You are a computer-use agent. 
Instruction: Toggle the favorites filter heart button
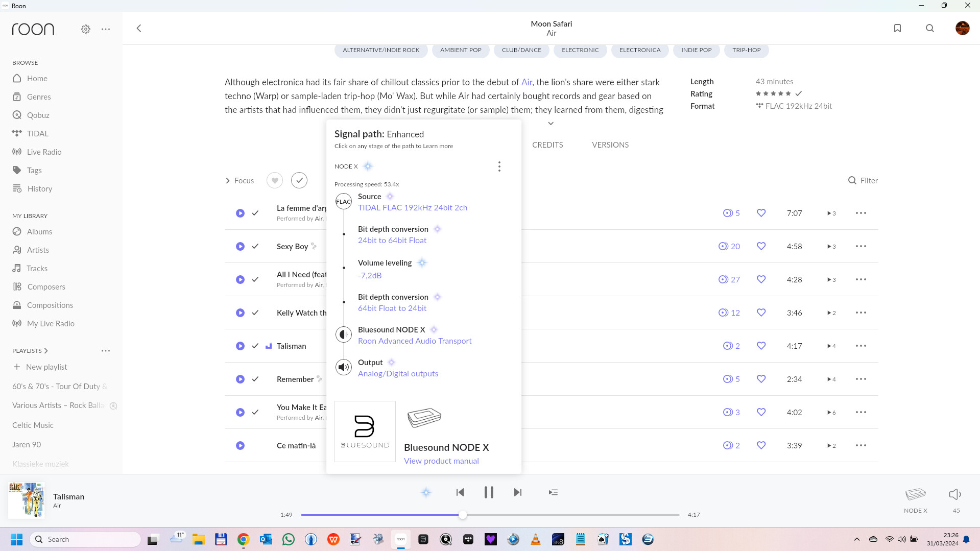coord(275,180)
